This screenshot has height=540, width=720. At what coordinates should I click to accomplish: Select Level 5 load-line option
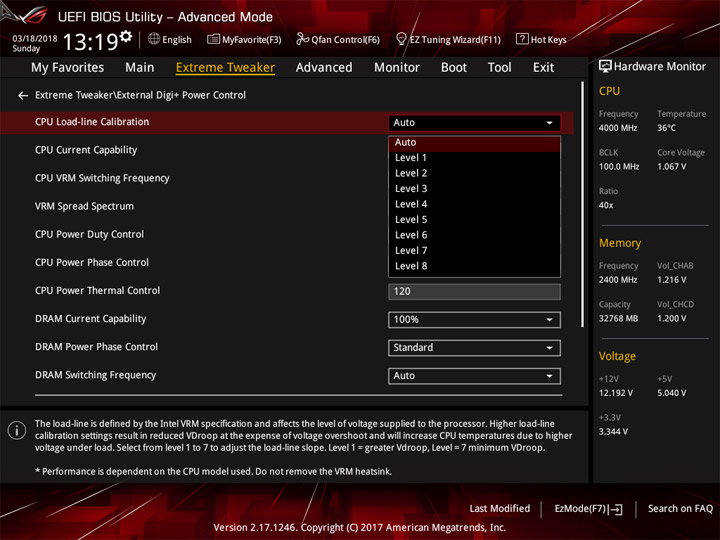pos(474,220)
